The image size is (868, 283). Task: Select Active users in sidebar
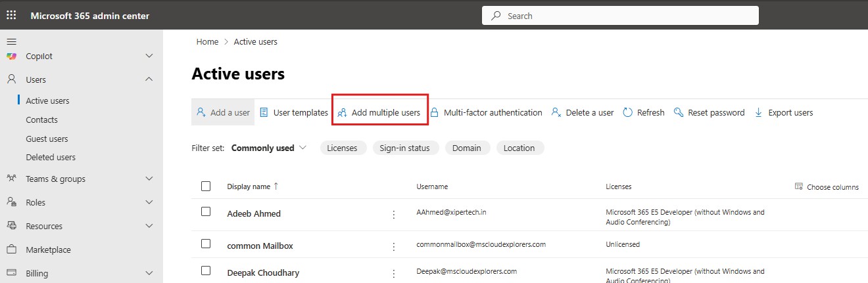(x=47, y=100)
